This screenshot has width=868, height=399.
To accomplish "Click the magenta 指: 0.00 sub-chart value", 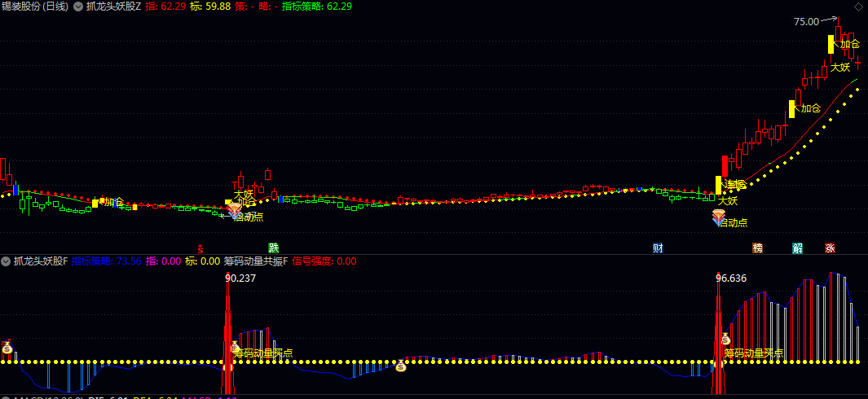I will 163,261.
